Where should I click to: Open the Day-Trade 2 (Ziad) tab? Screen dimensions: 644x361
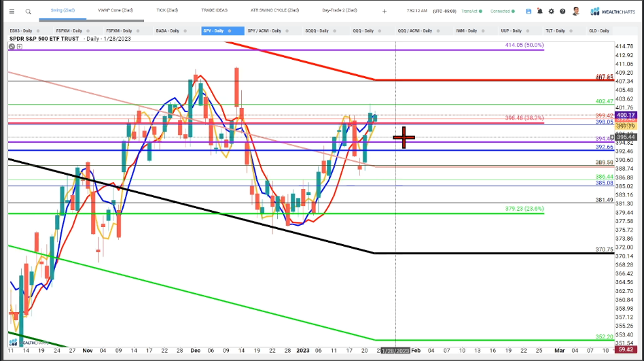pos(340,10)
